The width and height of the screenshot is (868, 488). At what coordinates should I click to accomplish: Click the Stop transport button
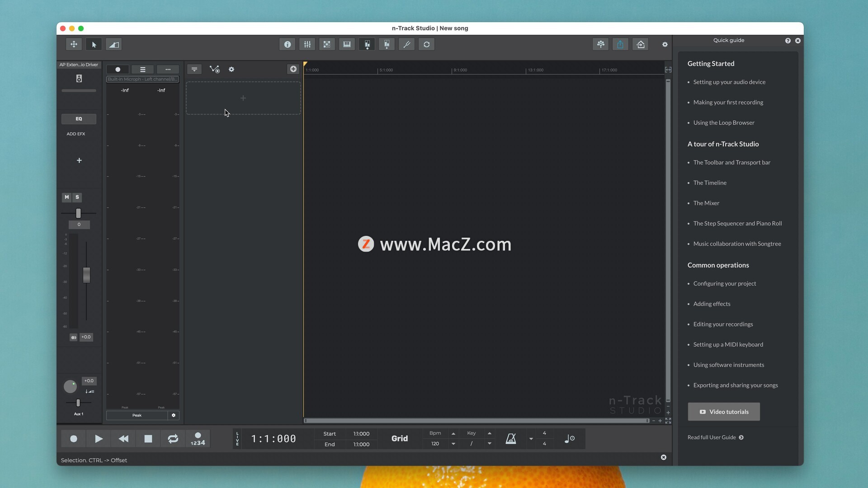tap(148, 439)
